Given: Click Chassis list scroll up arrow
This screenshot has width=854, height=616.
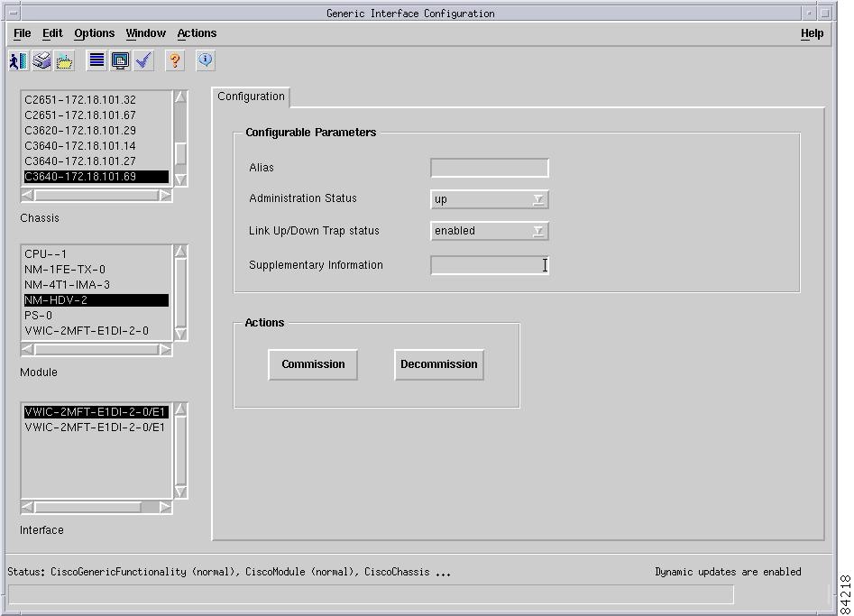Looking at the screenshot, I should coord(180,97).
